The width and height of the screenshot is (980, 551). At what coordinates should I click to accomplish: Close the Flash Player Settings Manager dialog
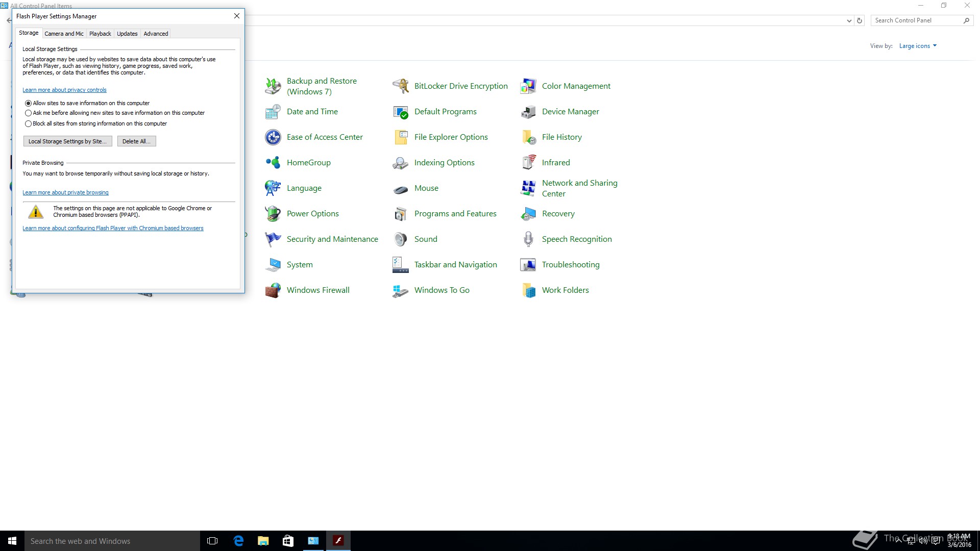coord(237,16)
